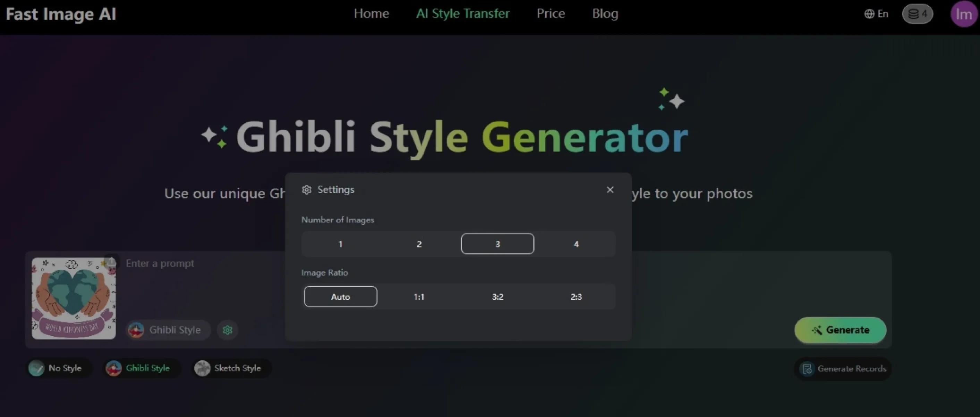Open the Im user avatar menu
The image size is (980, 417).
pos(963,14)
